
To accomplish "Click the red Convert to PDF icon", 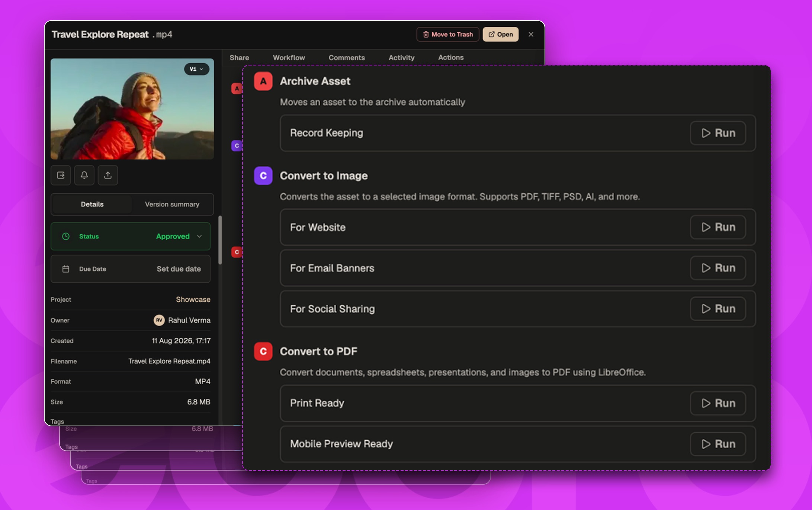I will pos(263,352).
